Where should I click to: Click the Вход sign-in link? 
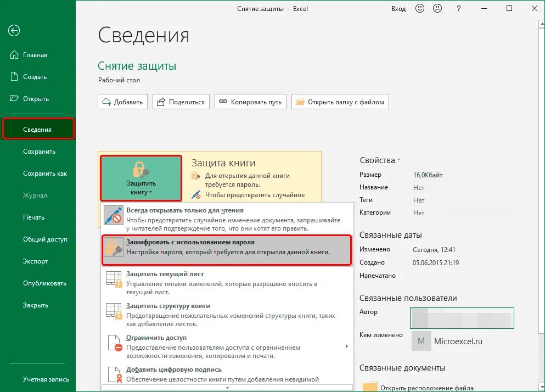click(398, 9)
